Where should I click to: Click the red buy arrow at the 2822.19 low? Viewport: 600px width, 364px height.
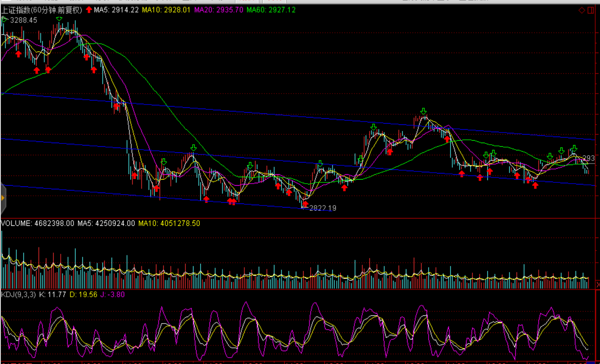tap(305, 204)
